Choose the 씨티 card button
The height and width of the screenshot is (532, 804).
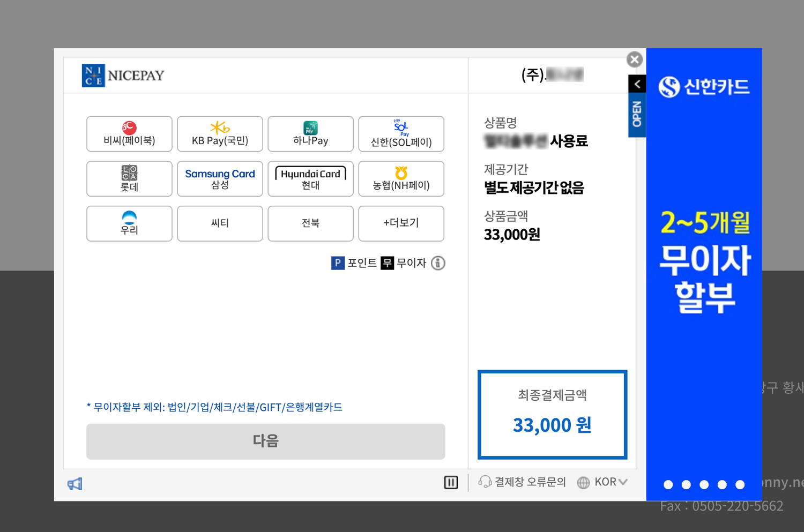pyautogui.click(x=220, y=223)
